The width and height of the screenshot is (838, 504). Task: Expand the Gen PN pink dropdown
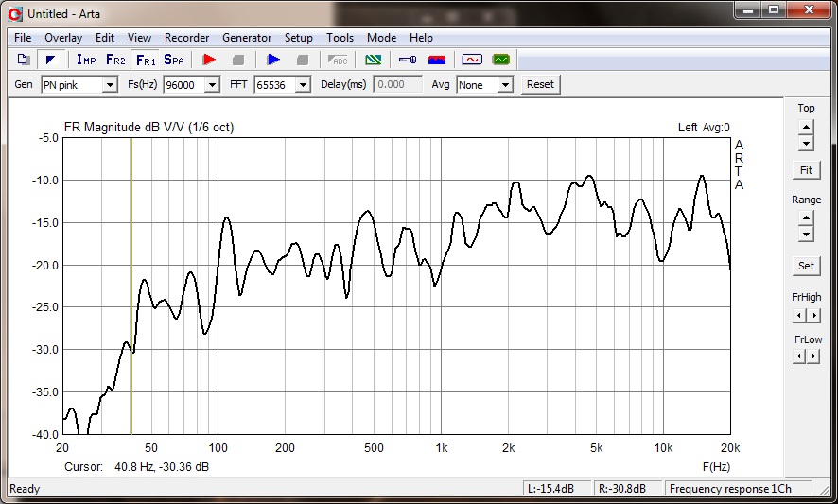pos(110,85)
